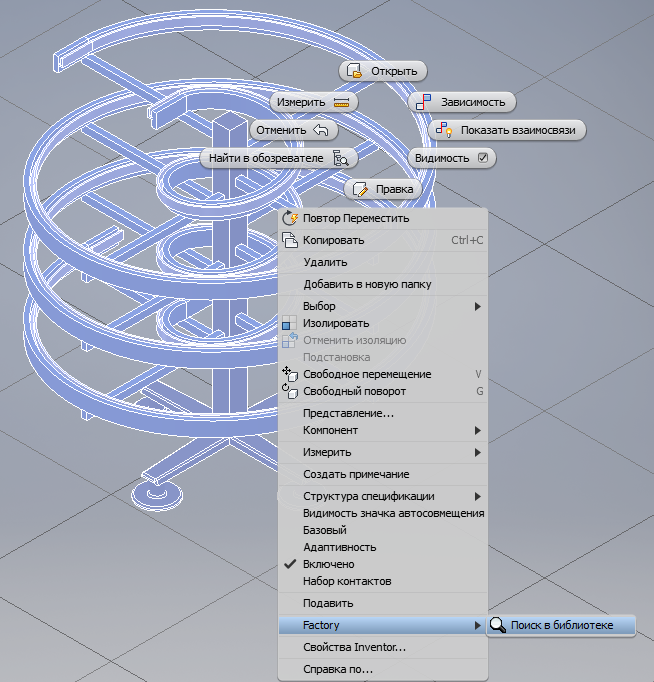The height and width of the screenshot is (682, 654).
Task: Click the Измерить marking menu button
Action: (314, 102)
